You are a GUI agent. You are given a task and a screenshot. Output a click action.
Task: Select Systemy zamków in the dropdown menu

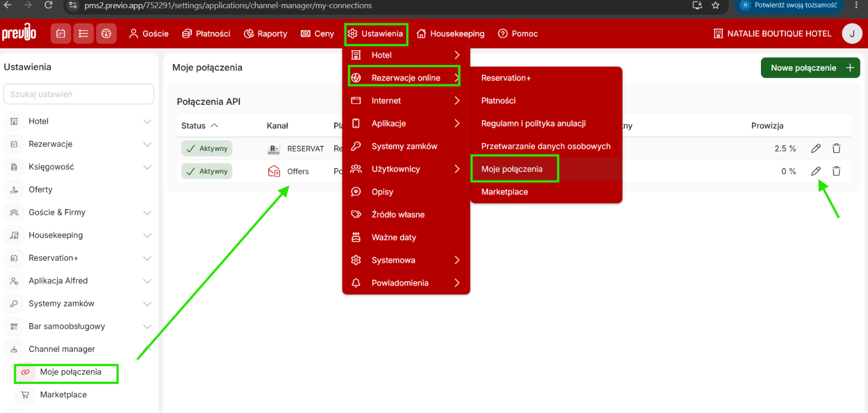406,146
